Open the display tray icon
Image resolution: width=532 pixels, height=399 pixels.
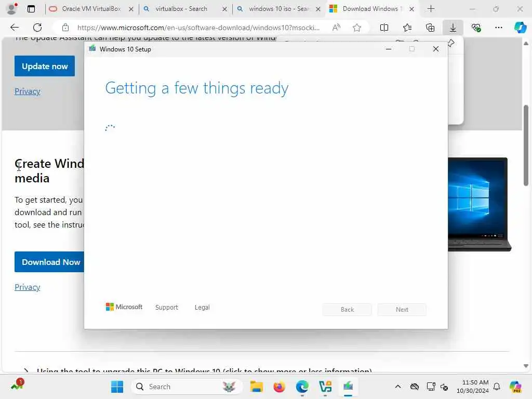pyautogui.click(x=431, y=387)
